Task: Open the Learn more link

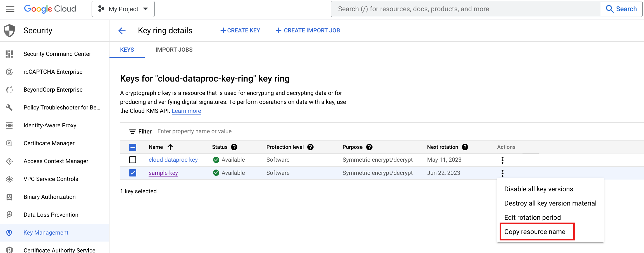Action: [186, 111]
